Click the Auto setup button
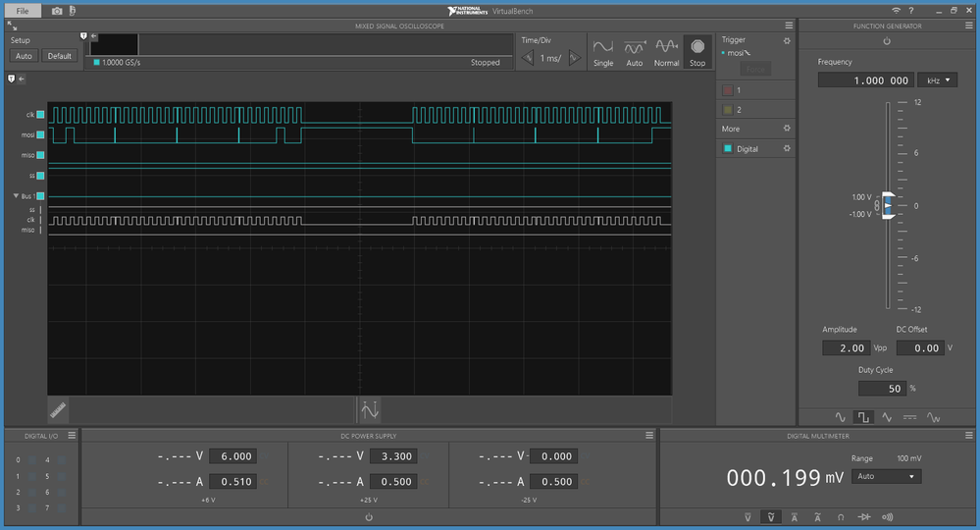The image size is (980, 530). pos(24,56)
